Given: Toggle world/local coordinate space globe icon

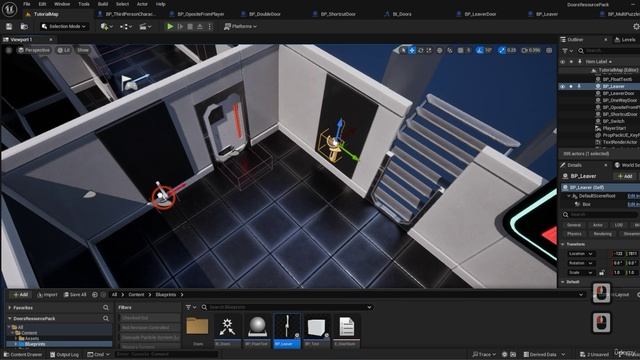Looking at the screenshot, I should [x=440, y=50].
